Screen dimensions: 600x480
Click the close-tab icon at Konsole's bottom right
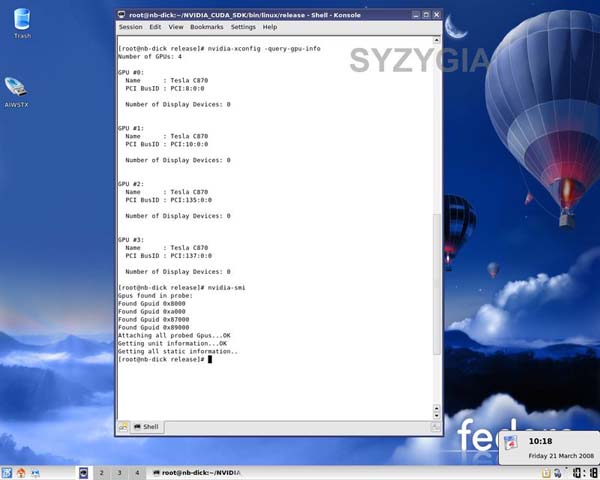tap(436, 426)
